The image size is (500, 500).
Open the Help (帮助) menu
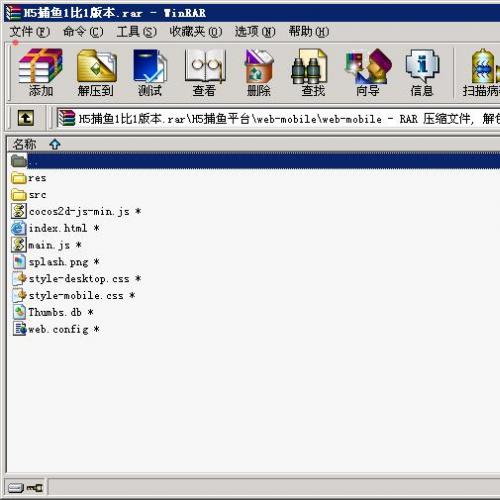coord(309,32)
